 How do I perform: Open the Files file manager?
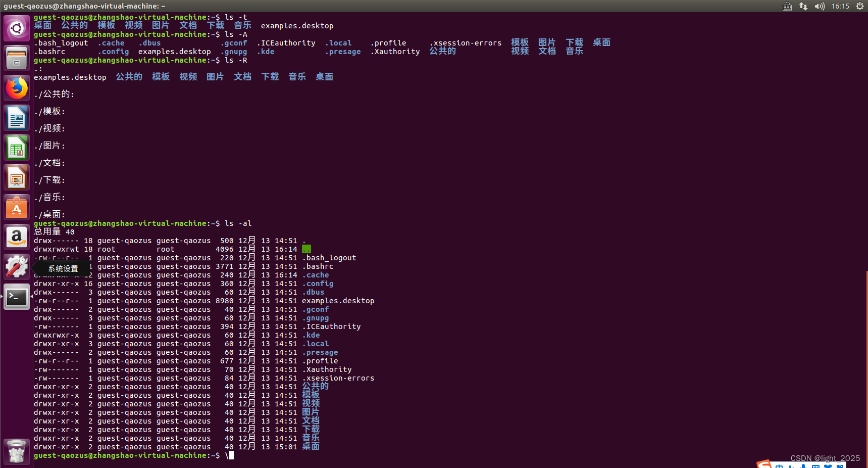(x=17, y=57)
